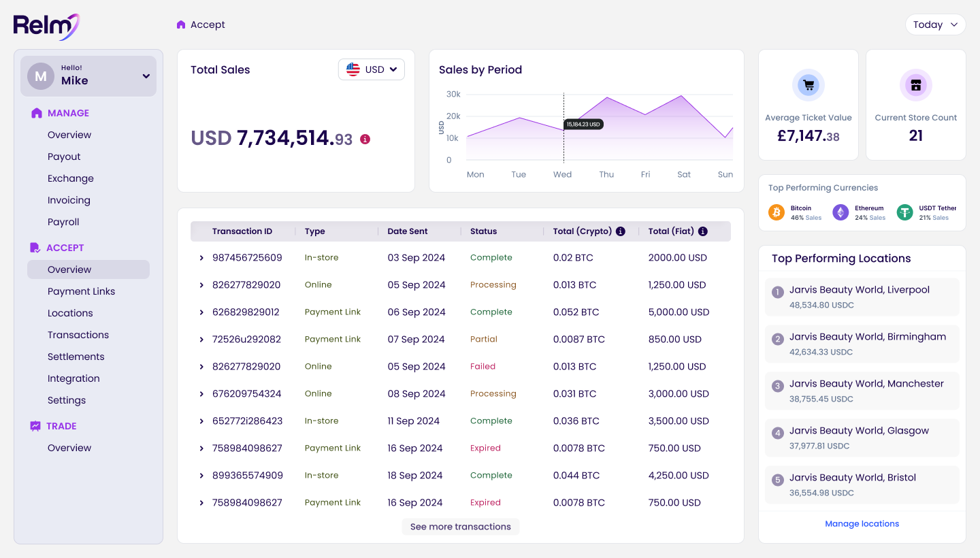980x558 pixels.
Task: Open Transactions in sidebar
Action: pyautogui.click(x=78, y=335)
